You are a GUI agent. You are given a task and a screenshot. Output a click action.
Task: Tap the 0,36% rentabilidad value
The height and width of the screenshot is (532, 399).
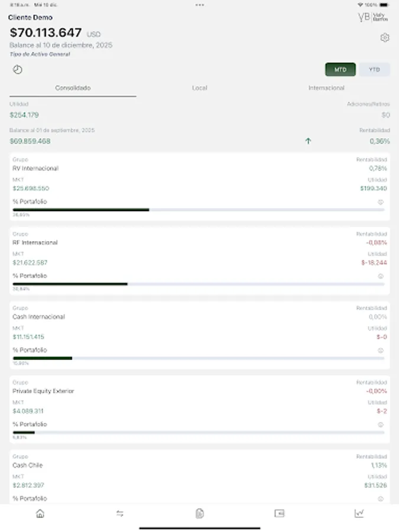click(379, 141)
